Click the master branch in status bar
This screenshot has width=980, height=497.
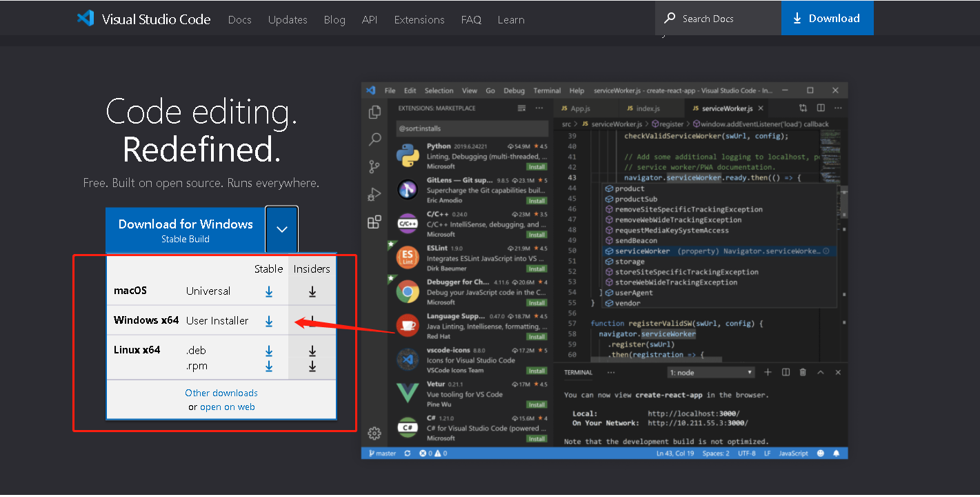click(382, 454)
